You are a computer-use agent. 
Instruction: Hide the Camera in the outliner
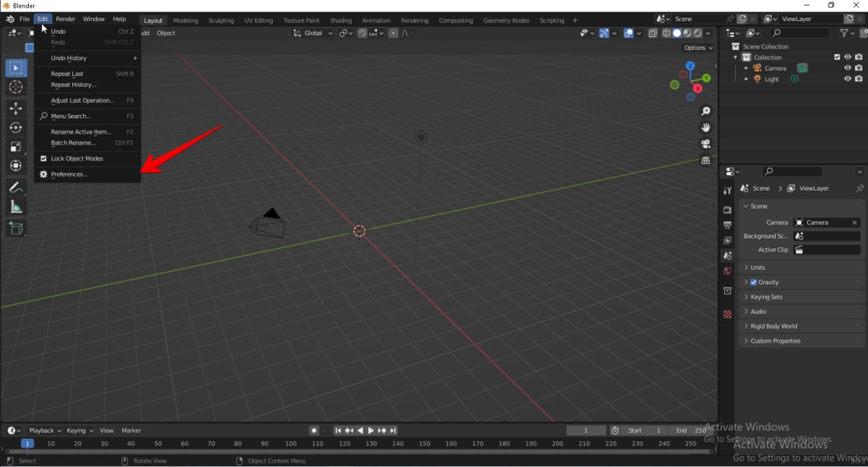847,67
